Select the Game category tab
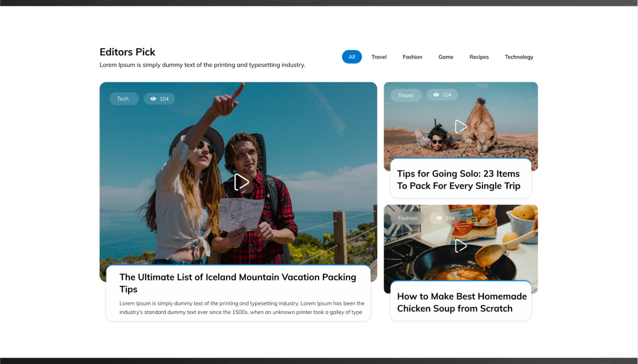 tap(445, 57)
